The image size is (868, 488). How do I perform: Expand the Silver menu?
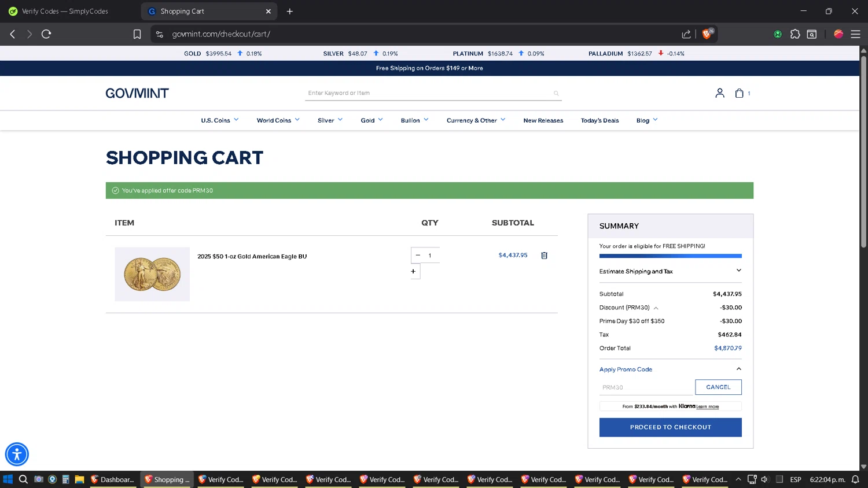click(330, 120)
